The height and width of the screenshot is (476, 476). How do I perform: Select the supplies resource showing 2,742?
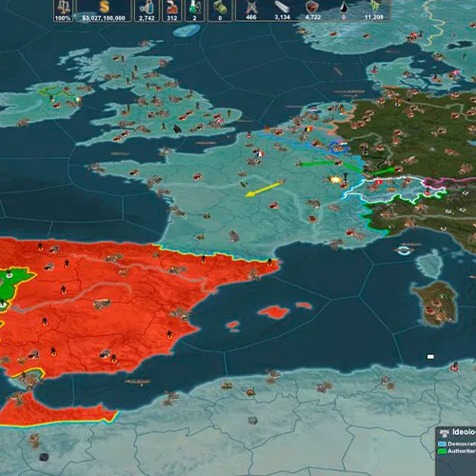[147, 10]
